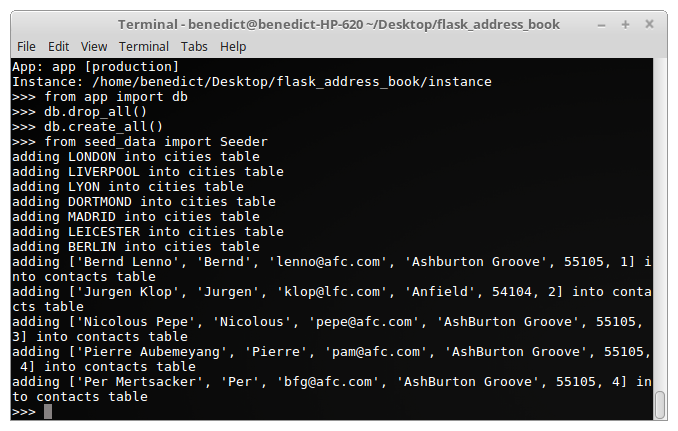This screenshot has width=678, height=431.
Task: Click the 'from seed_data import Seeder' line
Action: coord(140,142)
